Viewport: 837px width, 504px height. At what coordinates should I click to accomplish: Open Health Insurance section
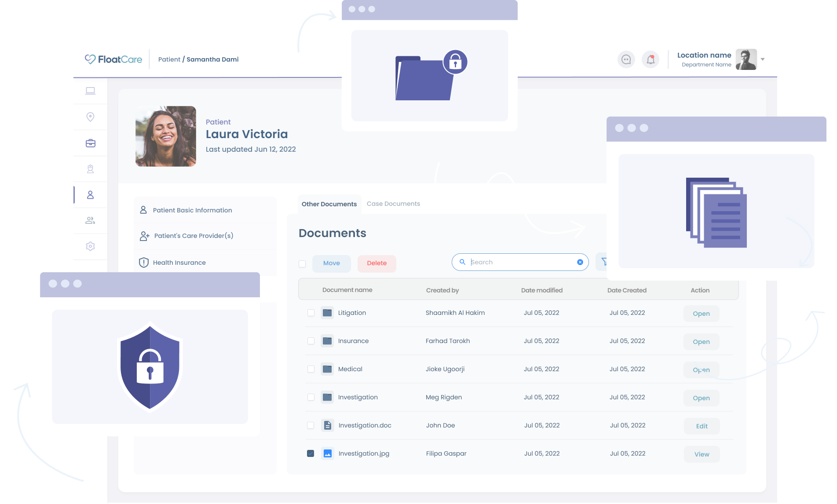[205, 263]
